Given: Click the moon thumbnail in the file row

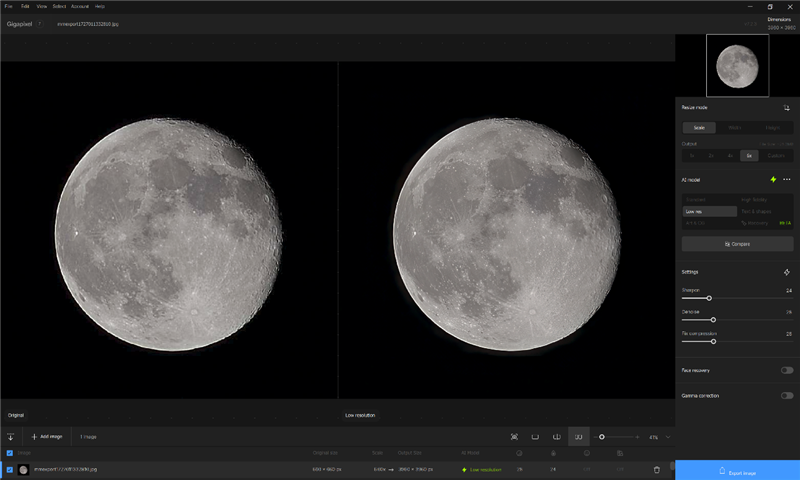Looking at the screenshot, I should point(23,470).
